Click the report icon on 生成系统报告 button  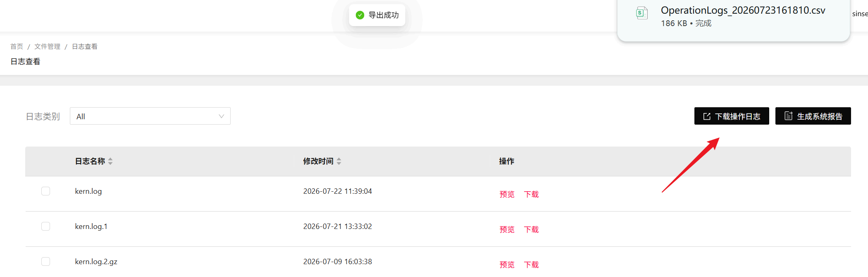tap(788, 116)
